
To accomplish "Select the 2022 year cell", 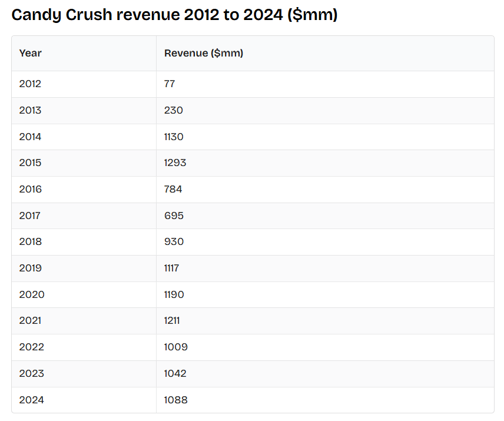I will coord(32,347).
